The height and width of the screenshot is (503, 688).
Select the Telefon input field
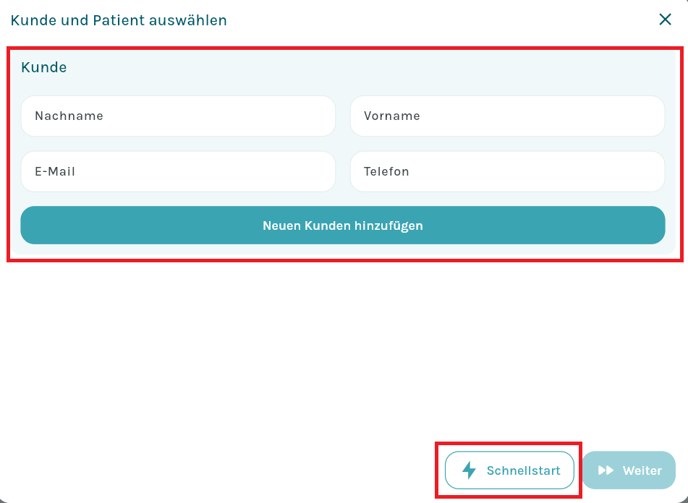point(507,172)
